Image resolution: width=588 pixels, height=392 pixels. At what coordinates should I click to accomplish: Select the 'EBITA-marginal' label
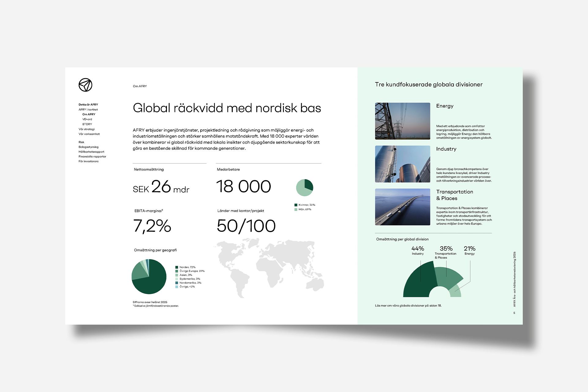[x=149, y=211]
